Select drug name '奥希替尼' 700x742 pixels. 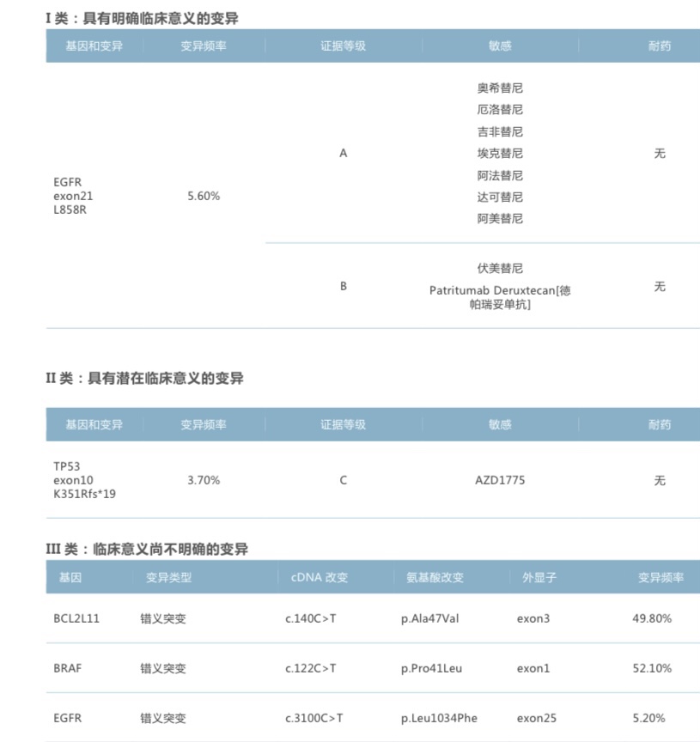point(500,88)
